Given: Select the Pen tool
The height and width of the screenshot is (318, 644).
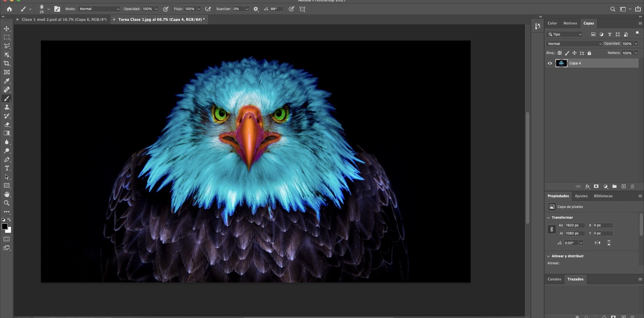Looking at the screenshot, I should pos(7,159).
